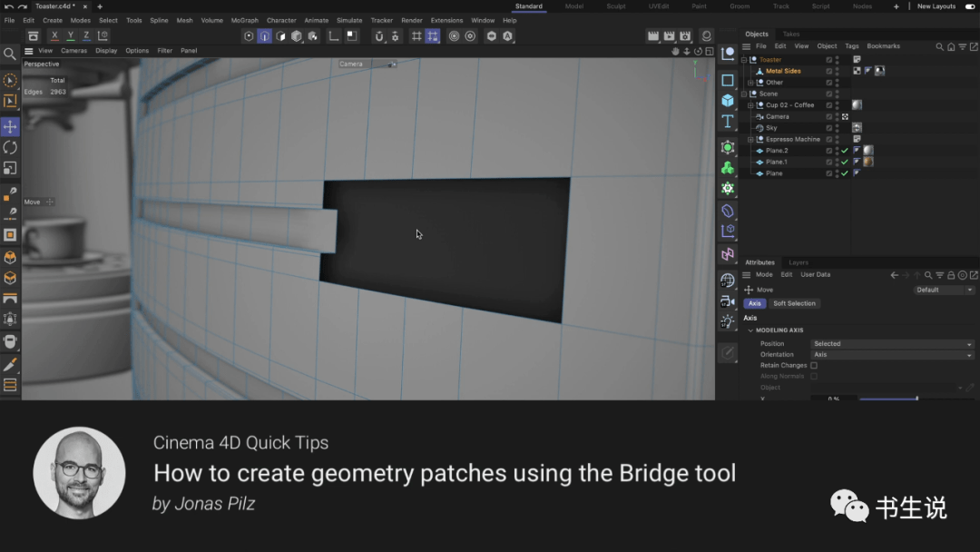This screenshot has height=552, width=980.
Task: Open the Object Manager search icon
Action: (x=939, y=46)
